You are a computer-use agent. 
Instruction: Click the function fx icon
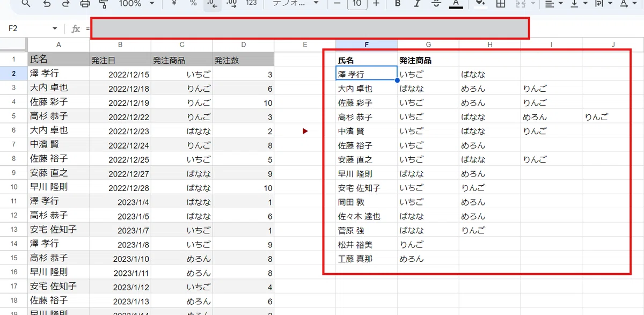tap(76, 28)
